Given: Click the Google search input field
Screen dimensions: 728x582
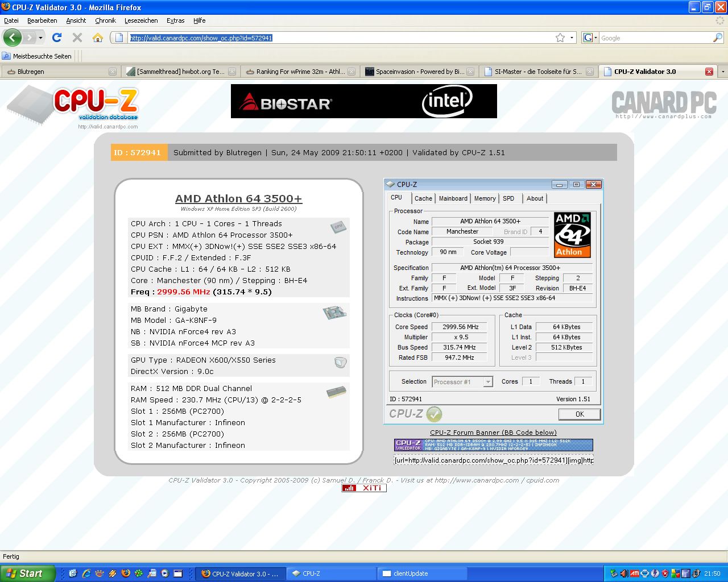Looking at the screenshot, I should click(656, 38).
